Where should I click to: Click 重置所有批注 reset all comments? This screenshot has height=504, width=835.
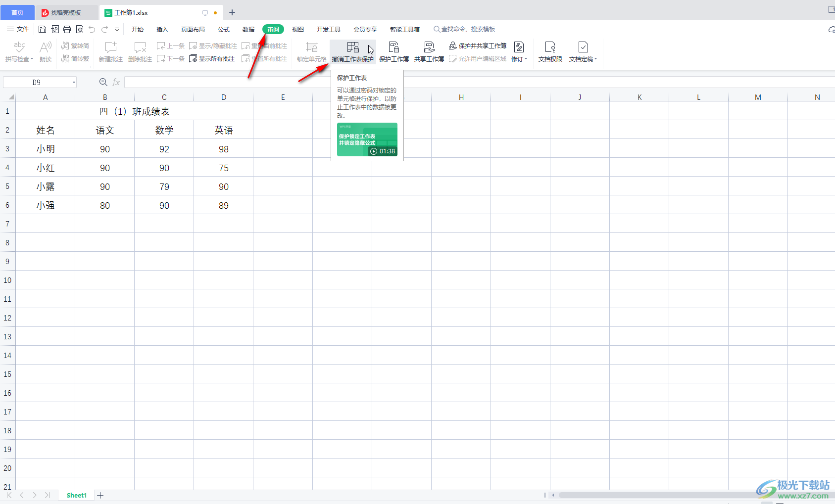point(264,58)
